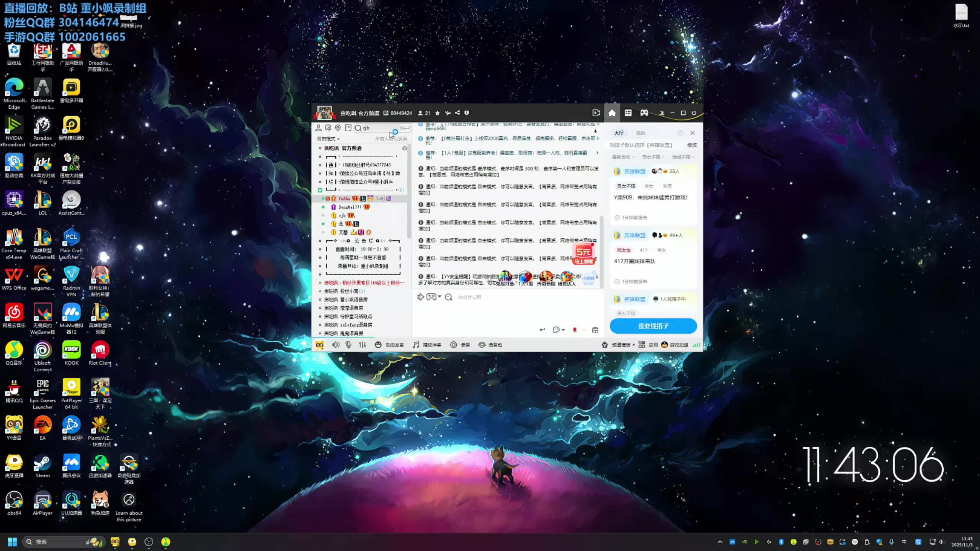Open the 自由模式 mode dropdown

pos(328,139)
